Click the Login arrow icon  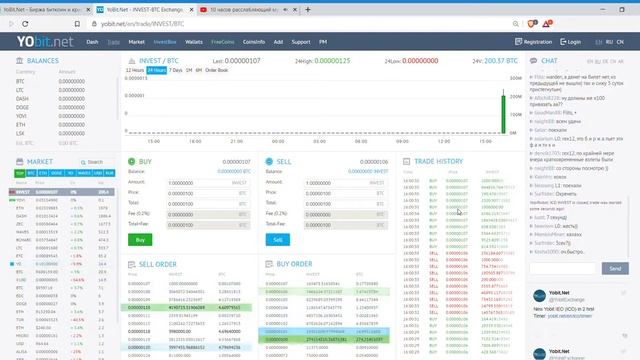tap(563, 42)
